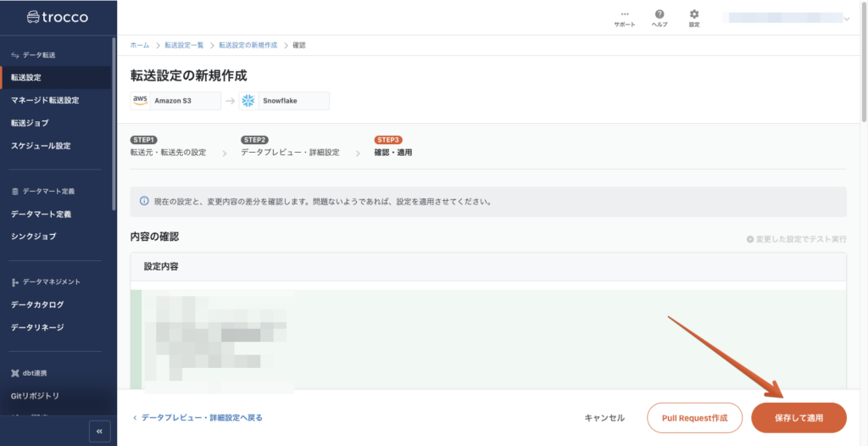Click the info icon in notice banner

[x=145, y=203]
